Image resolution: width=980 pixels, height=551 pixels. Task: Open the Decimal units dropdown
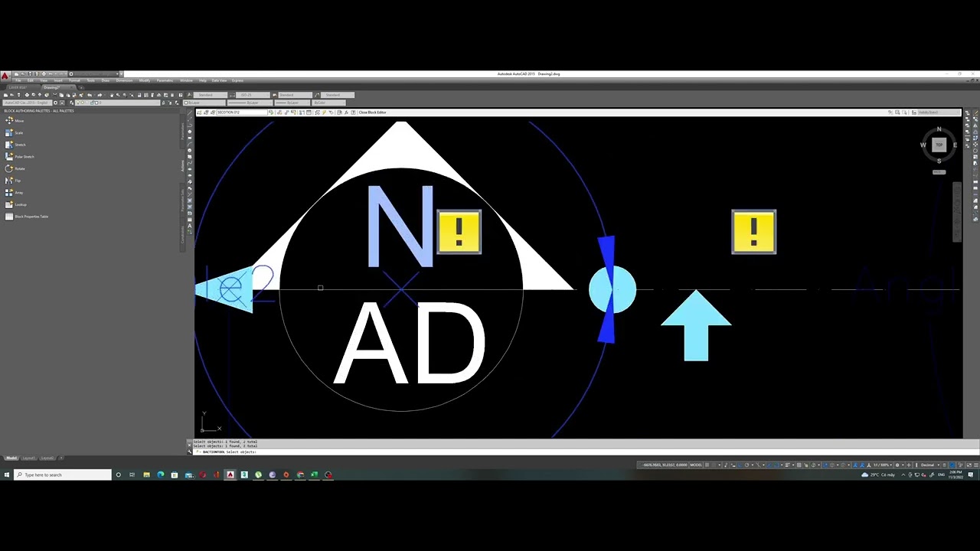(929, 465)
